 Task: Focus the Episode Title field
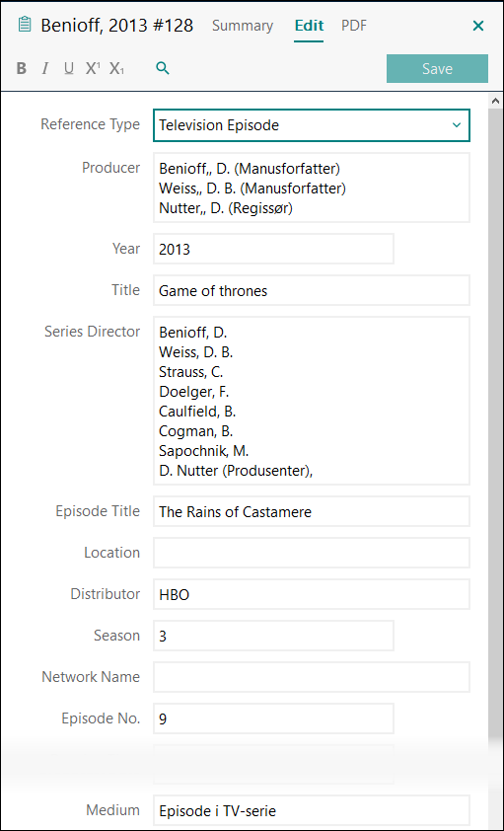tap(312, 511)
